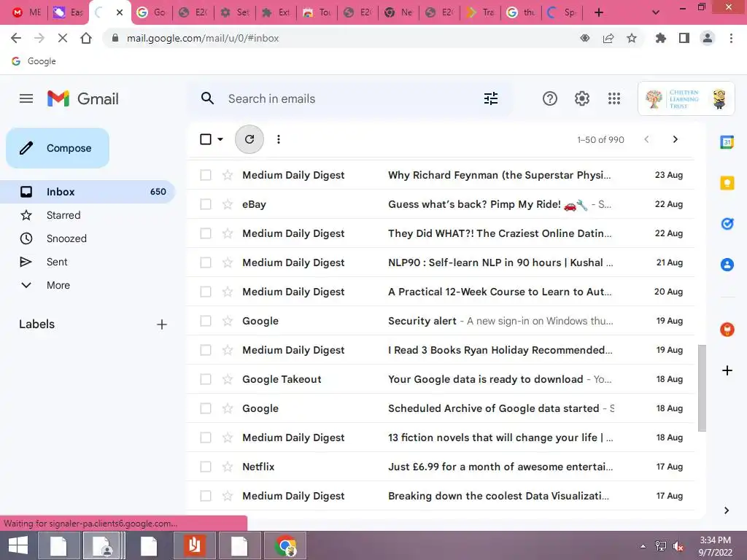
Task: Open Gmail Support help icon
Action: 550,98
